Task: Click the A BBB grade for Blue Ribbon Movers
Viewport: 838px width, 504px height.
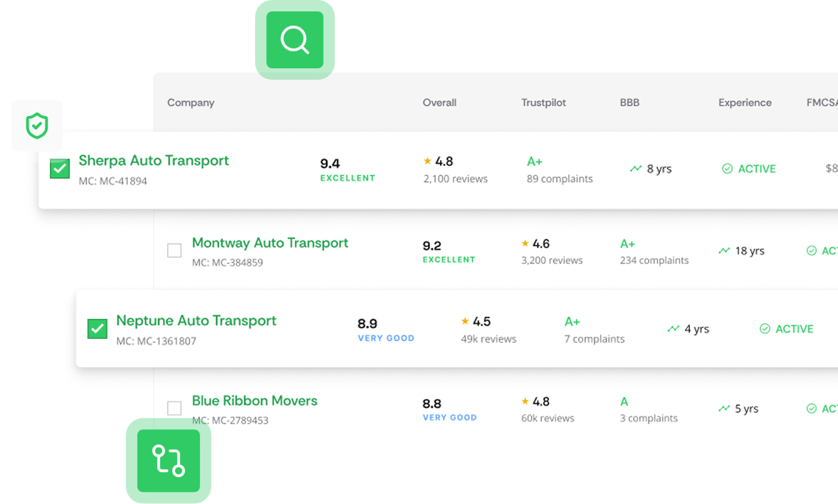Action: (x=624, y=401)
